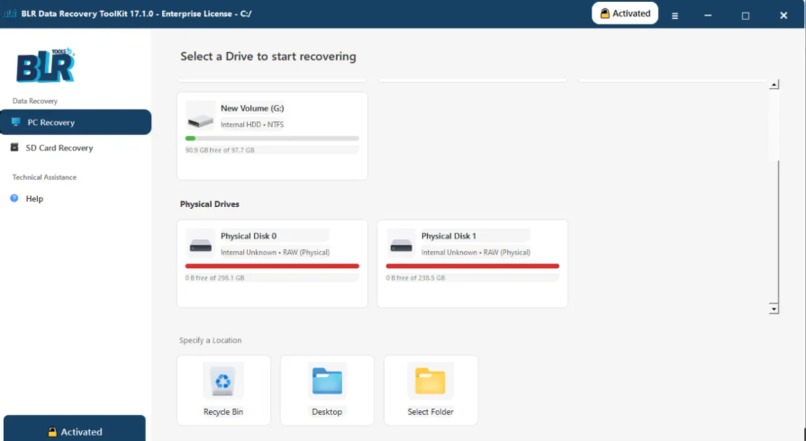Select the Physical Disk 0 drive icon
Viewport: 806px width, 441px height.
pos(200,246)
